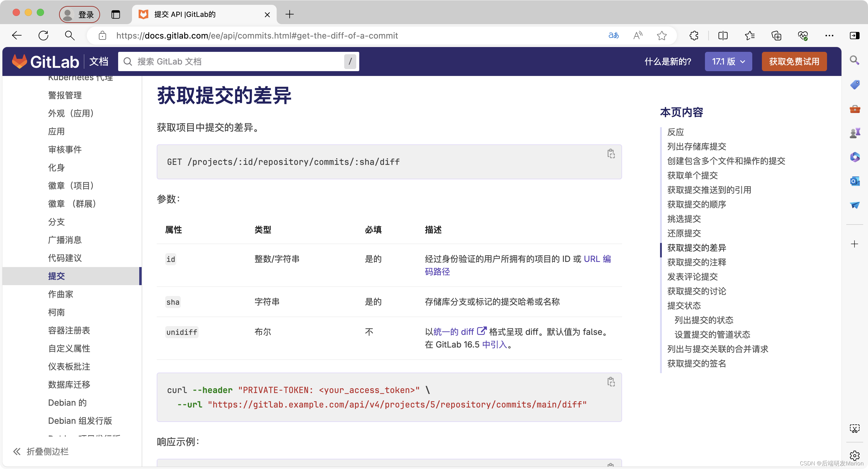This screenshot has height=469, width=868.
Task: Open browser settings and more menu
Action: coord(829,35)
